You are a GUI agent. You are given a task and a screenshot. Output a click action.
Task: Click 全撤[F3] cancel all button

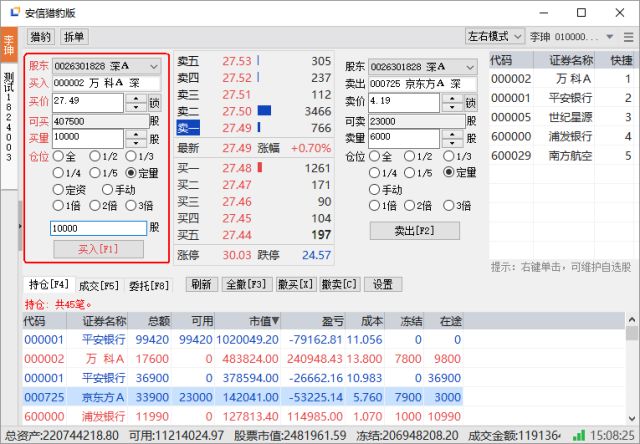(246, 284)
